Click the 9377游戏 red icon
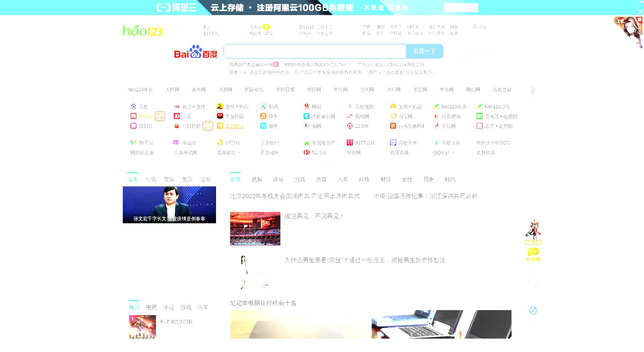 [350, 142]
